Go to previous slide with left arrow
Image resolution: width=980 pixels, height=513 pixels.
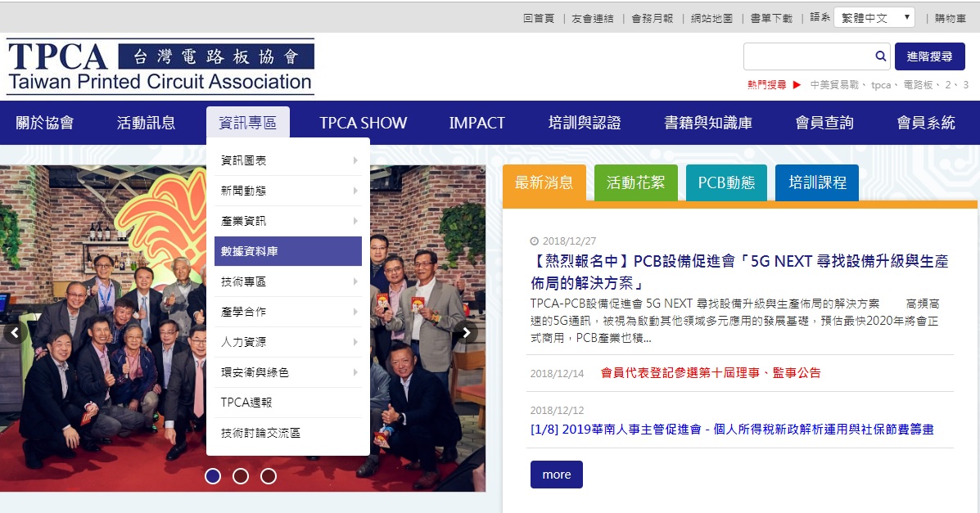pyautogui.click(x=15, y=332)
